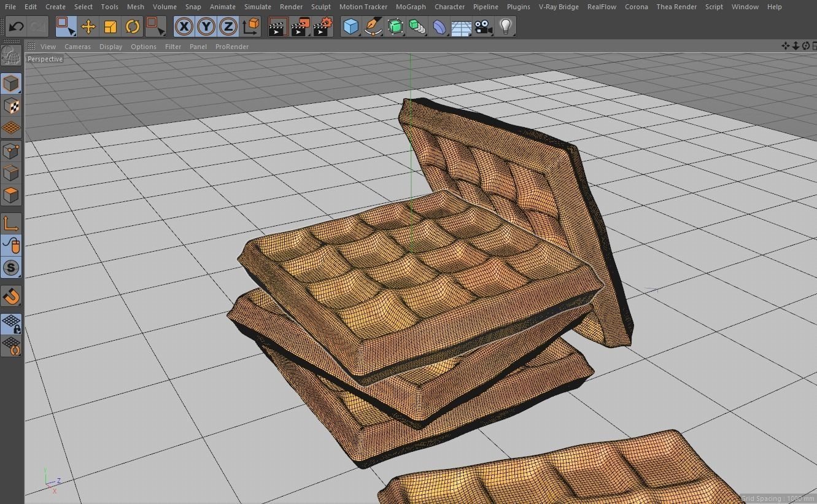Open the Volume menu
Screen dimensions: 817x504
coord(165,7)
